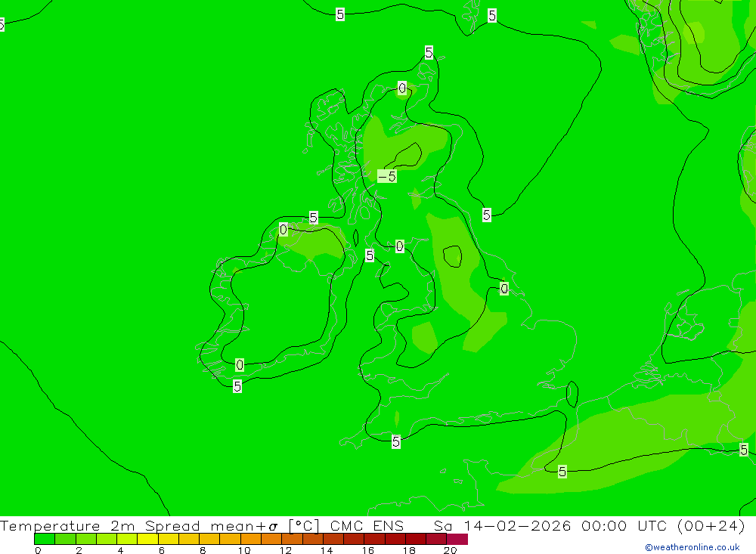Image resolution: width=756 pixels, height=554 pixels.
Task: Select the dark red swatch right of 18
Action: pyautogui.click(x=416, y=539)
